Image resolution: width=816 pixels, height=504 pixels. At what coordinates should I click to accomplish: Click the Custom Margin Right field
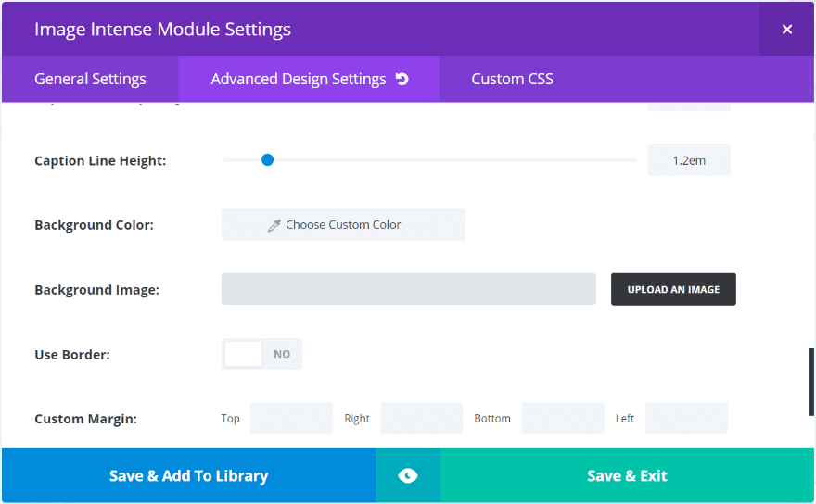tap(421, 418)
